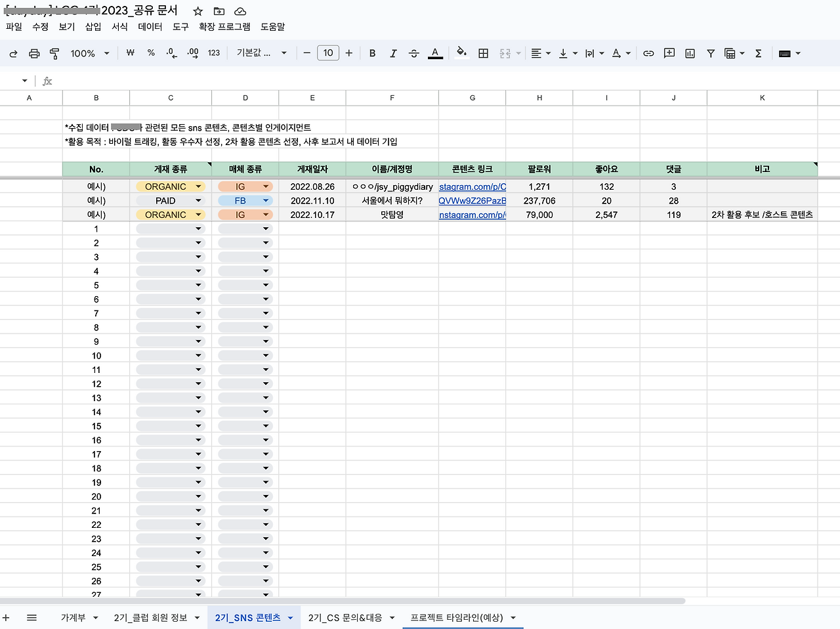The width and height of the screenshot is (840, 629).
Task: Add a new sheet with the plus button
Action: point(7,617)
